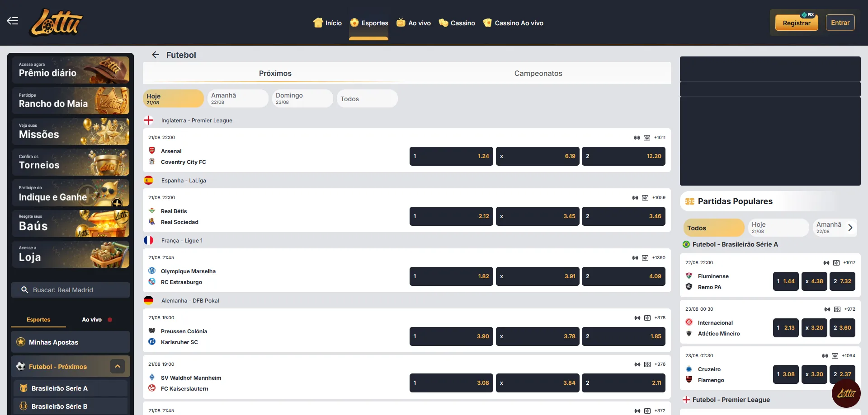
Task: Open +1390 markets for Olympique Marselha match
Action: point(659,258)
